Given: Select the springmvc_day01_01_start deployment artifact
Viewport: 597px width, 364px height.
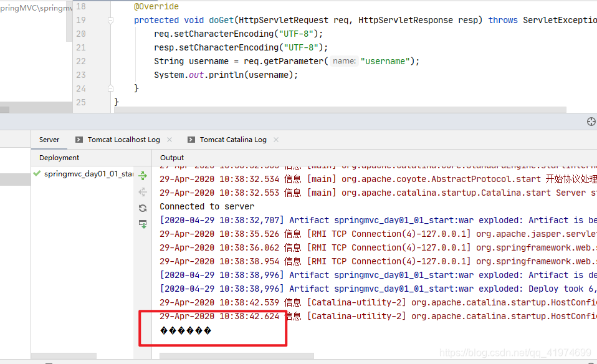Looking at the screenshot, I should 88,174.
